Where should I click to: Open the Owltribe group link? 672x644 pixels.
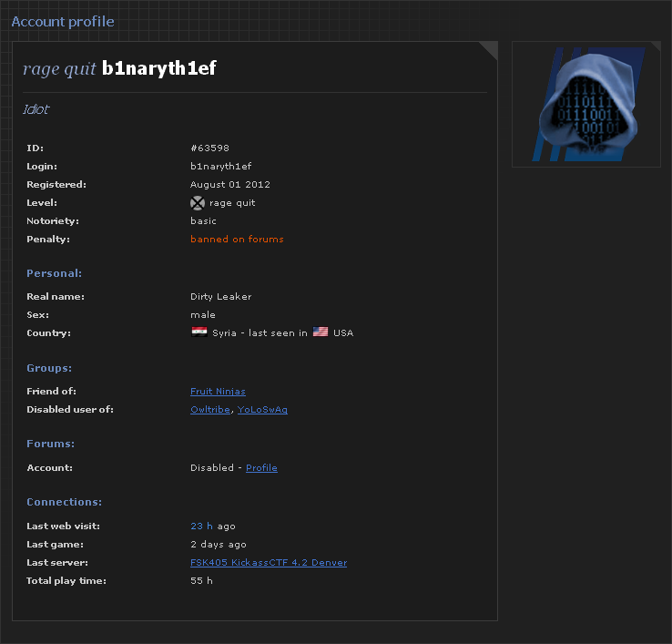tap(210, 410)
